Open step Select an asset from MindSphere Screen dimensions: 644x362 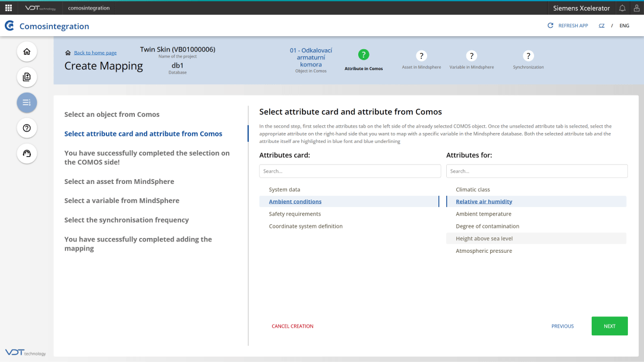click(x=119, y=182)
